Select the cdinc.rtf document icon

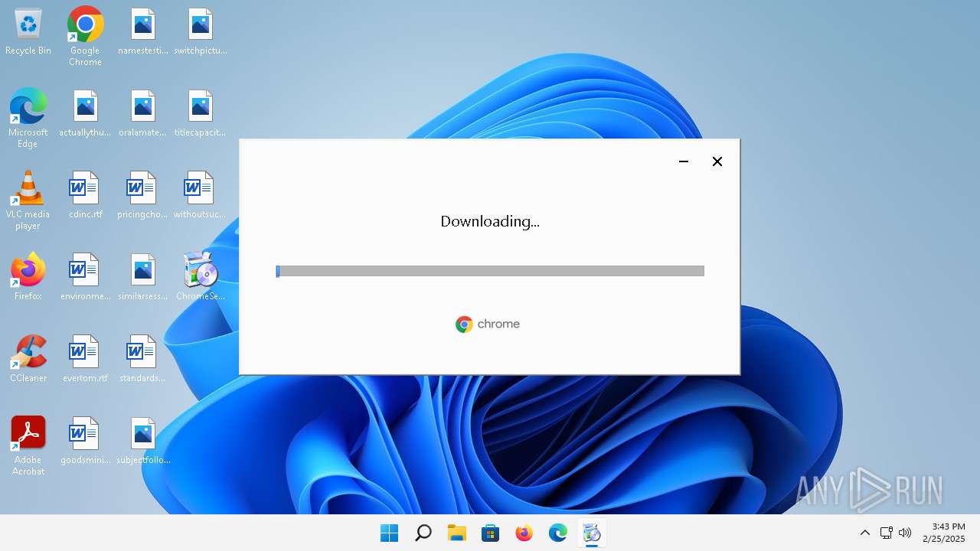(85, 196)
